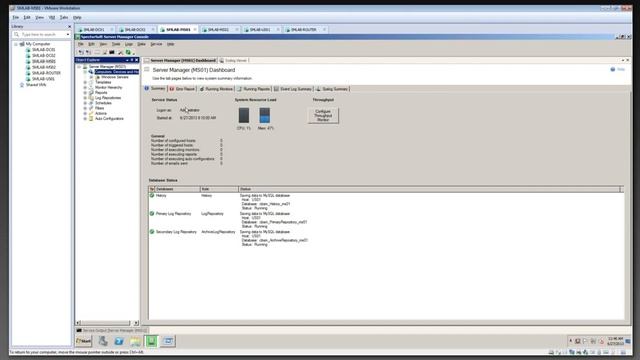Screen dimensions: 640x360
Task: Open the Tabs menu in VMware Workstation
Action: point(64,18)
